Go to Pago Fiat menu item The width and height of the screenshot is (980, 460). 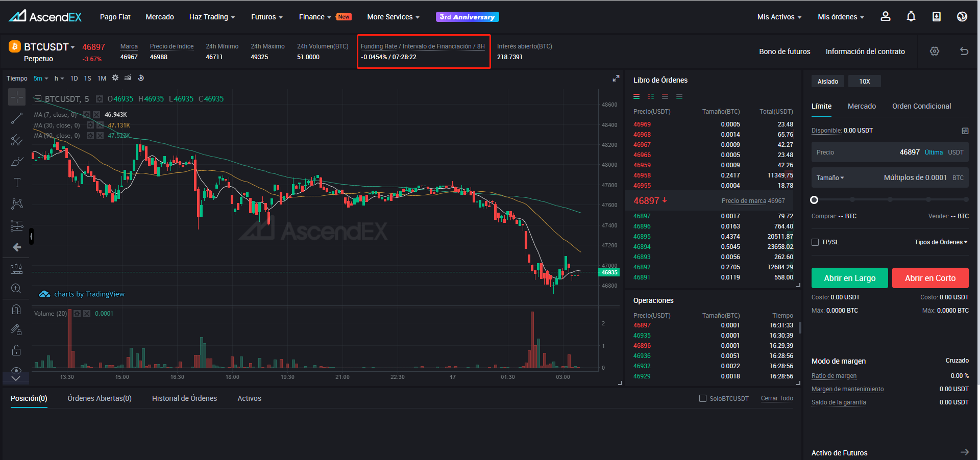point(115,17)
